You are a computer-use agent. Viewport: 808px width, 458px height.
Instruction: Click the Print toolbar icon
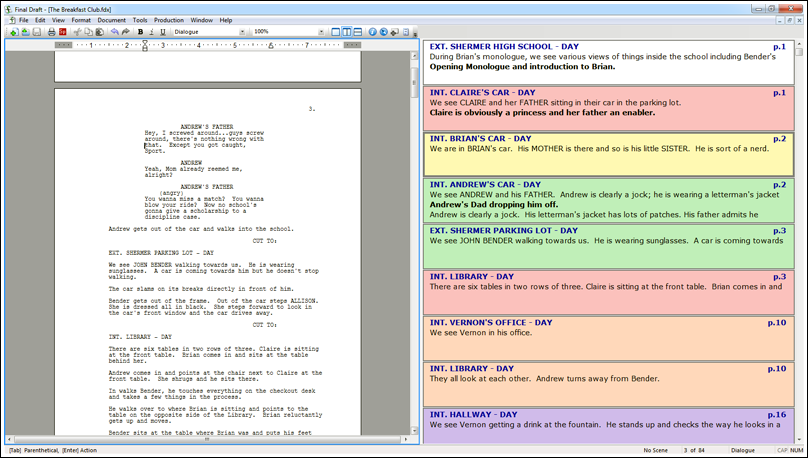52,32
